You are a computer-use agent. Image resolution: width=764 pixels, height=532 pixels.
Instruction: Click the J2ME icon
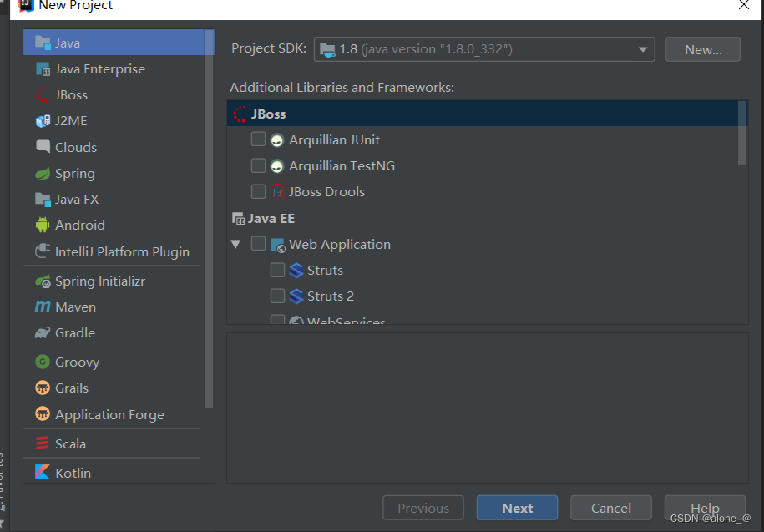(x=43, y=121)
